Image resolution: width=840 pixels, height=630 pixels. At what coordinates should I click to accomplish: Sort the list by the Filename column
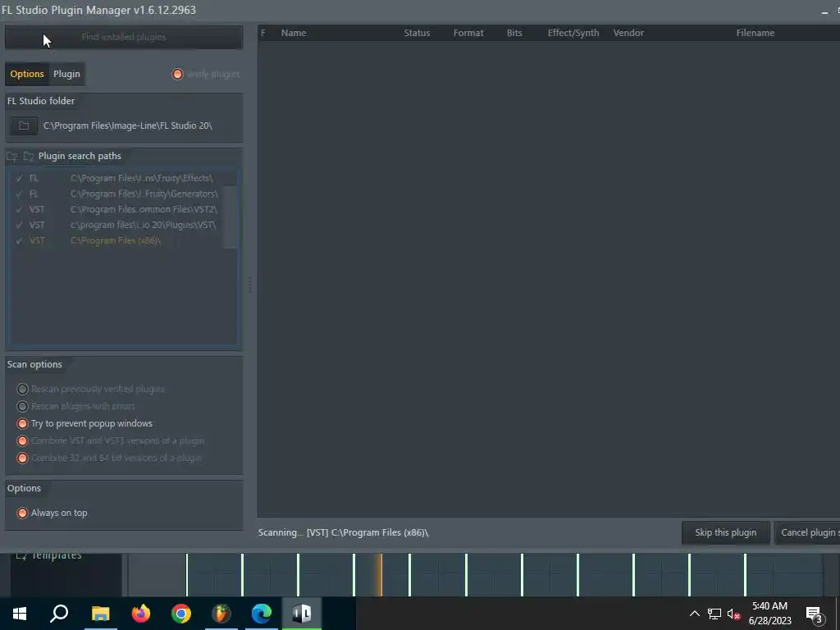point(756,33)
